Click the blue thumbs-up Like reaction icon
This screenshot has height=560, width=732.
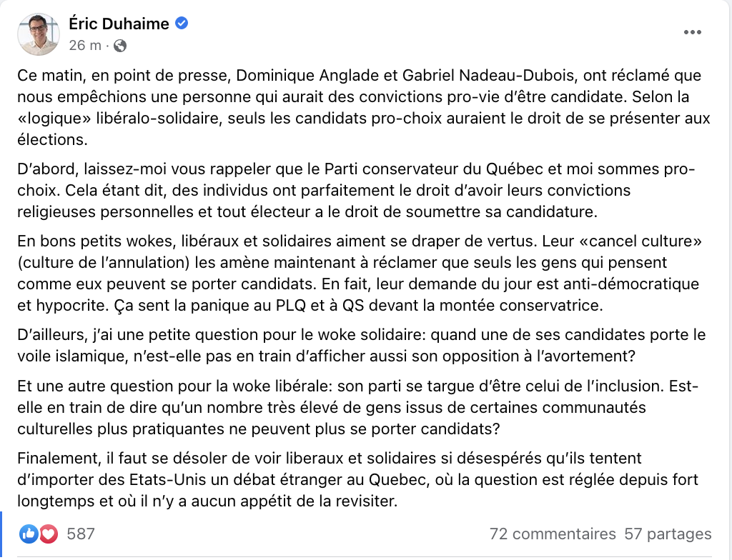pos(29,534)
